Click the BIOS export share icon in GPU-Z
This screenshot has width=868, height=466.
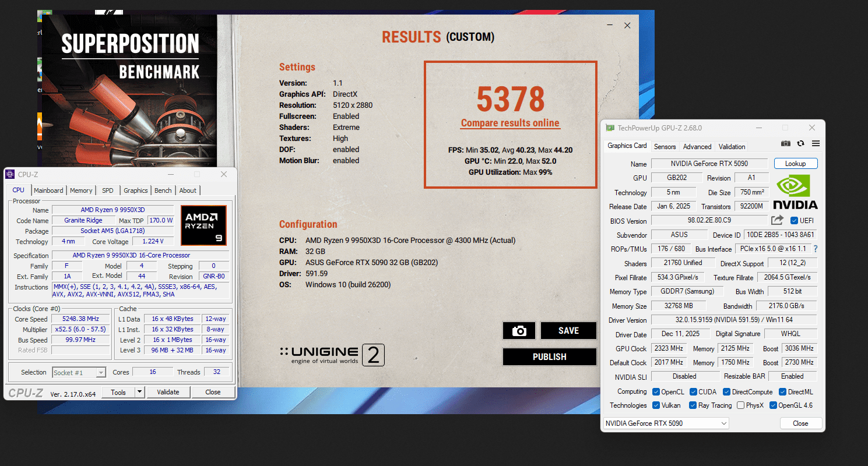777,220
